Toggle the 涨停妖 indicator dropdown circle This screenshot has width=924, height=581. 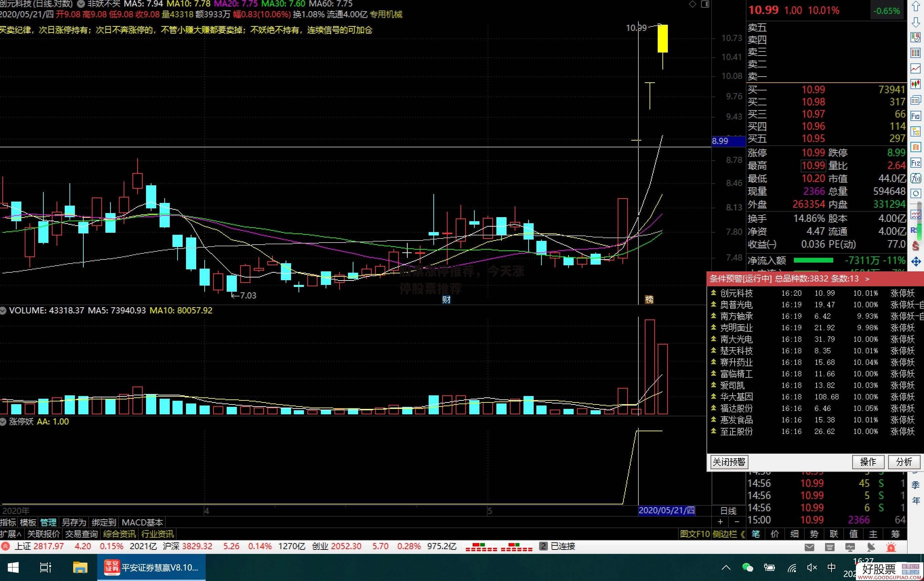coord(3,421)
